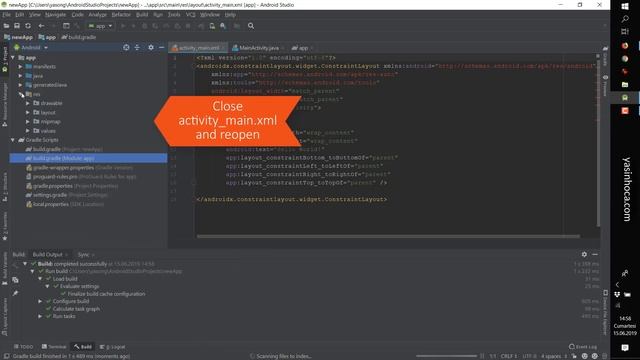The image size is (640, 360).
Task: Open the TODO tool window
Action: tap(23, 347)
